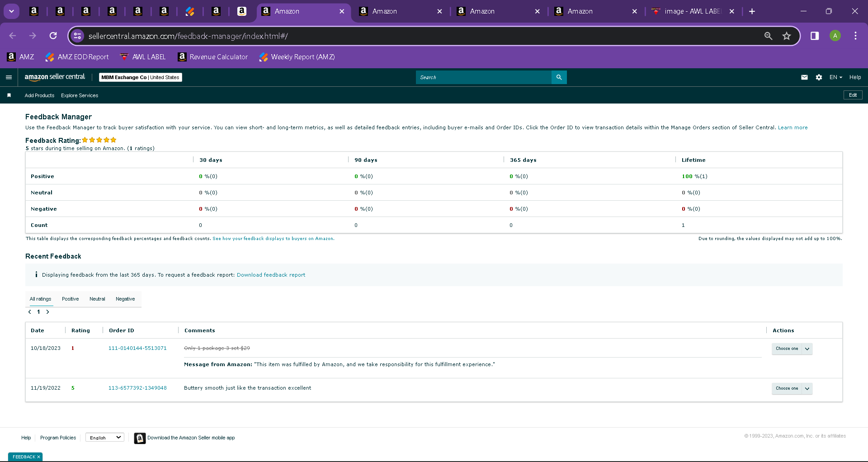Open the Chrome three-dot menu
The height and width of the screenshot is (462, 868).
855,36
